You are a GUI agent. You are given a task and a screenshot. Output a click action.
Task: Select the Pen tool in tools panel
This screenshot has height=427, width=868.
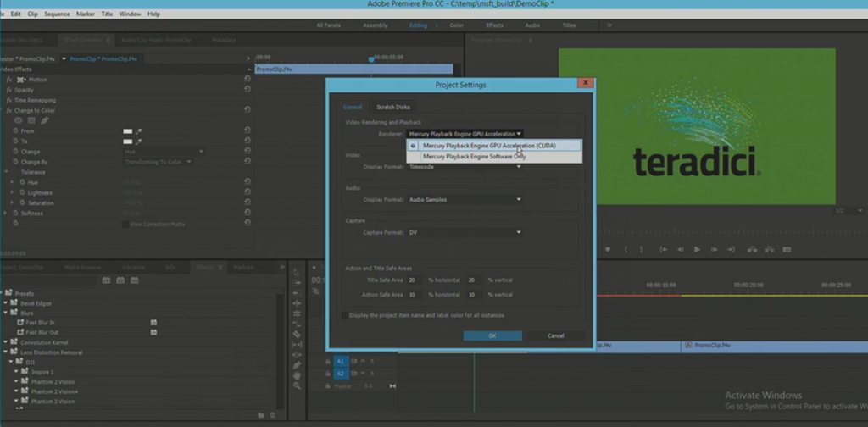point(297,364)
